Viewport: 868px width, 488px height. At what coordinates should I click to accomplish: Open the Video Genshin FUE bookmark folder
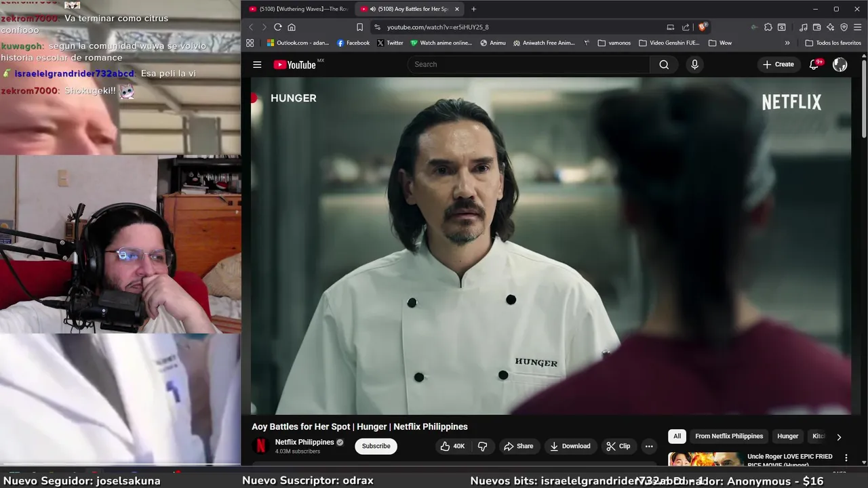coord(669,43)
